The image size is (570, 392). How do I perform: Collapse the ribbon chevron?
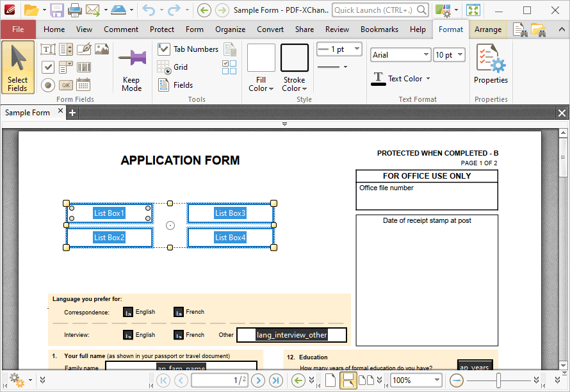pos(562,29)
